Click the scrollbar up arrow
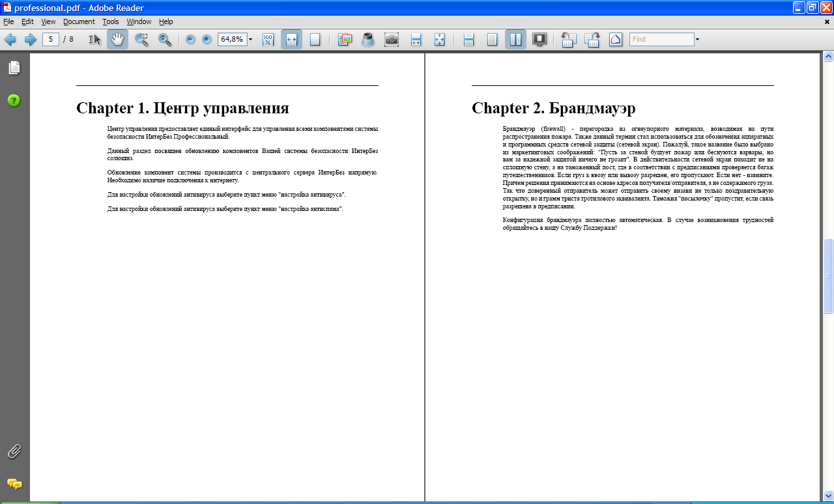834x504 pixels. 828,58
